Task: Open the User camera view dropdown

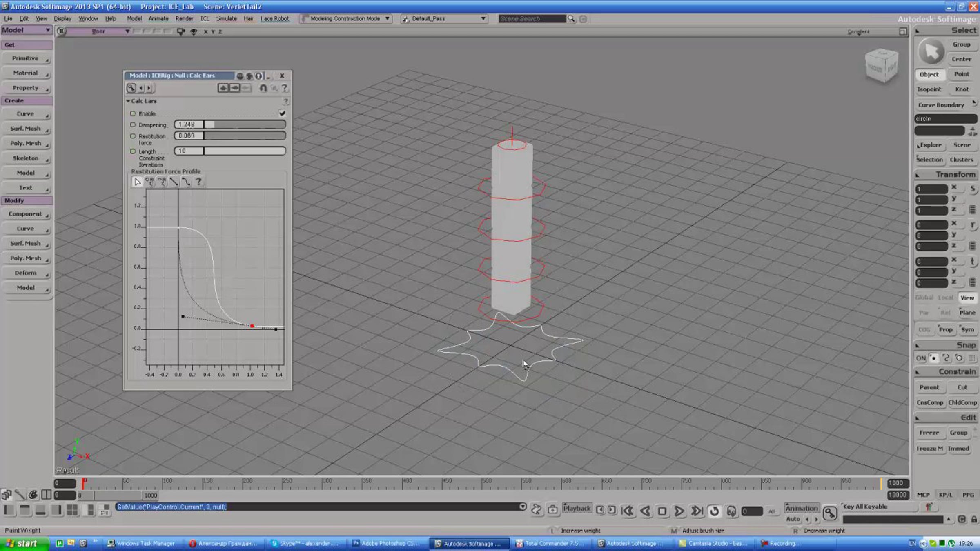Action: tap(99, 31)
